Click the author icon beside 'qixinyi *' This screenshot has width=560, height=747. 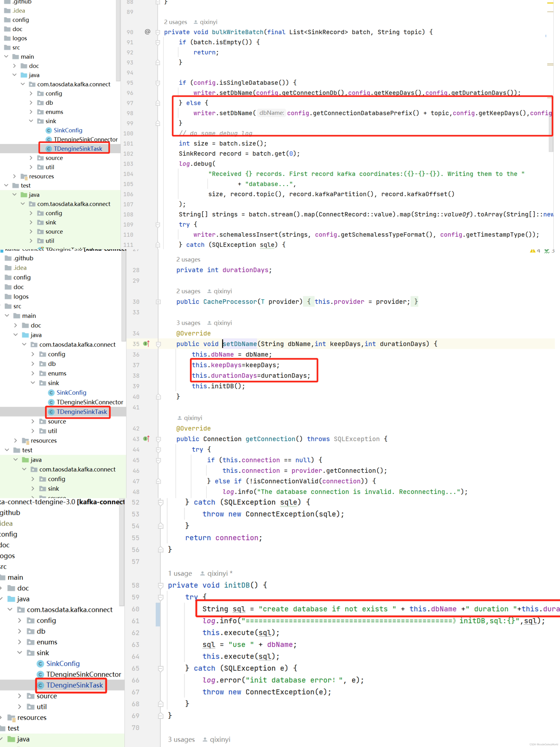tap(203, 573)
